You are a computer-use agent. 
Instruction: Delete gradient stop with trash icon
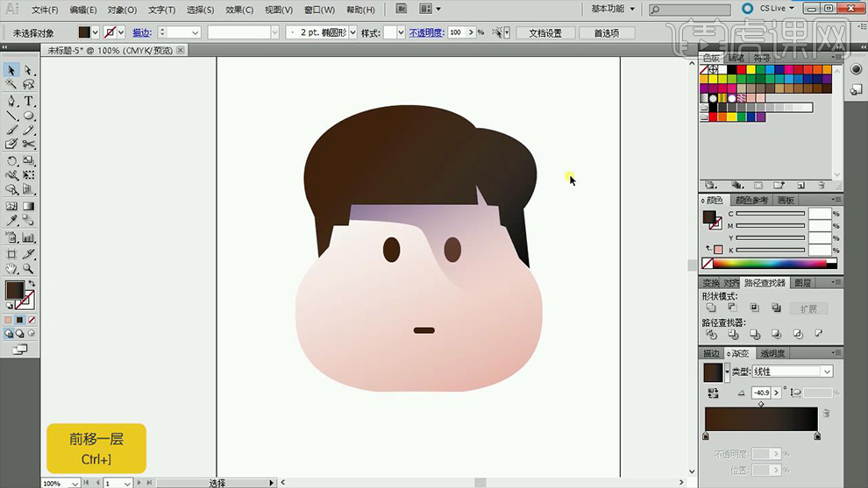click(824, 412)
